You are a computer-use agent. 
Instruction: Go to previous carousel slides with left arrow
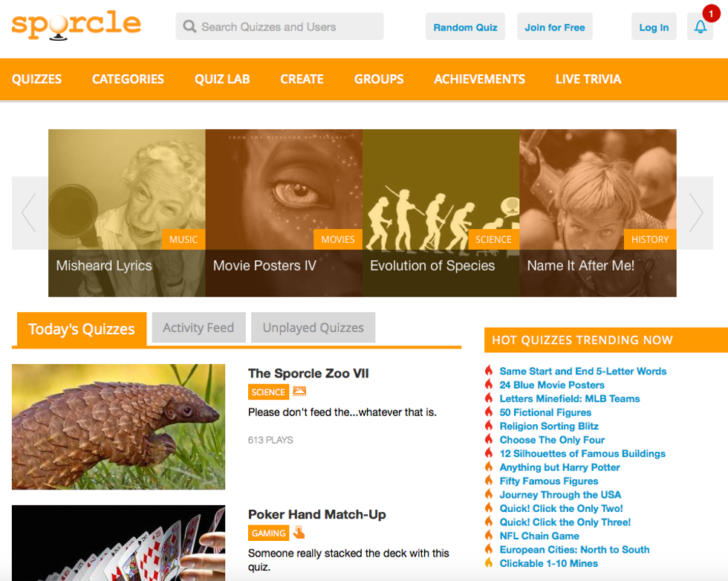[30, 212]
